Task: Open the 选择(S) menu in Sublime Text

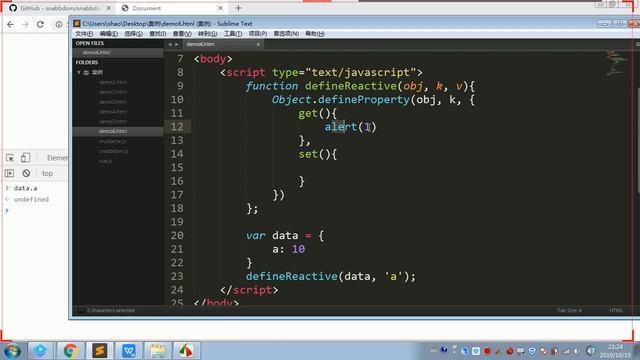Action: [x=133, y=33]
